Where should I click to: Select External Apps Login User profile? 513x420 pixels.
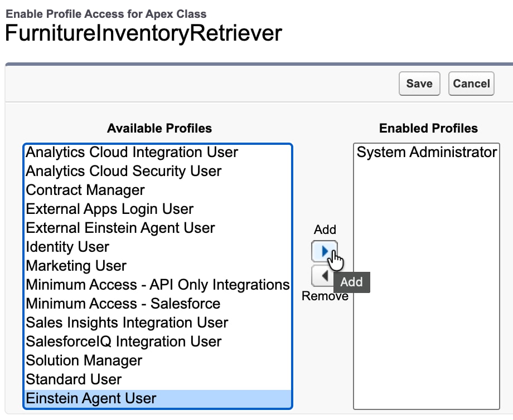tap(158, 209)
